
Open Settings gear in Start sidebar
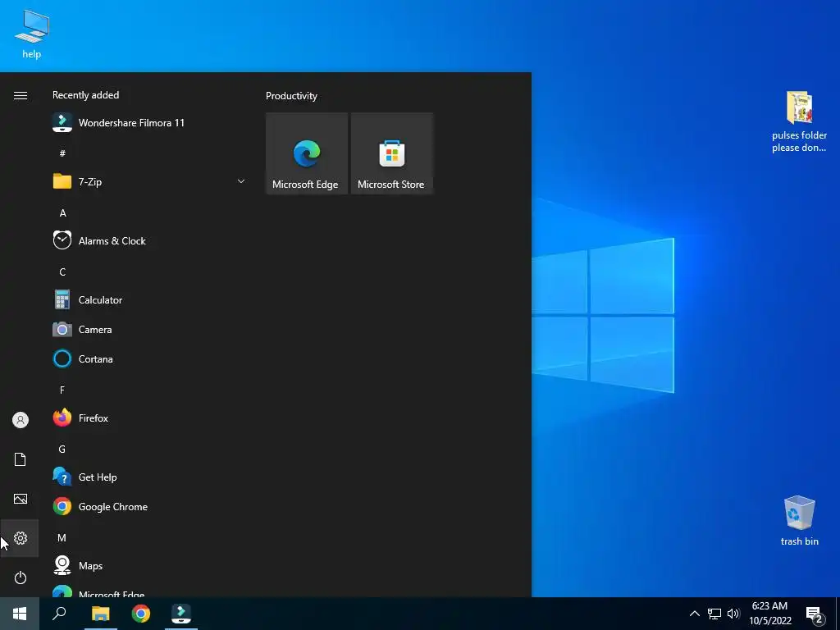point(21,538)
